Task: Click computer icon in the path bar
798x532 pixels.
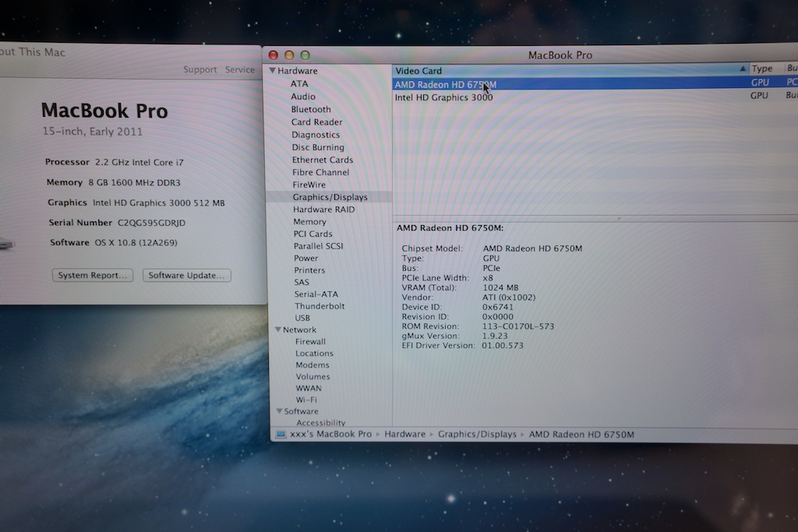Action: click(281, 434)
